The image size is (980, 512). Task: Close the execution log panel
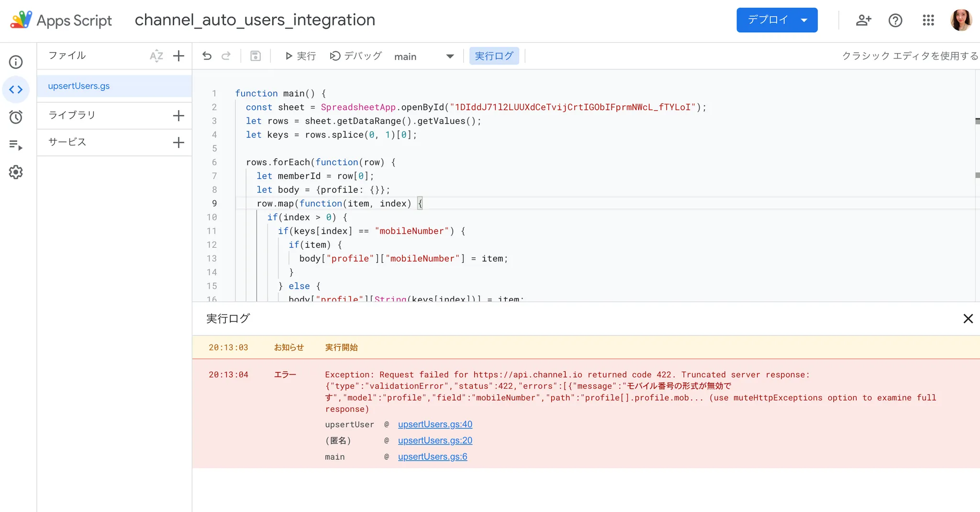pos(968,319)
